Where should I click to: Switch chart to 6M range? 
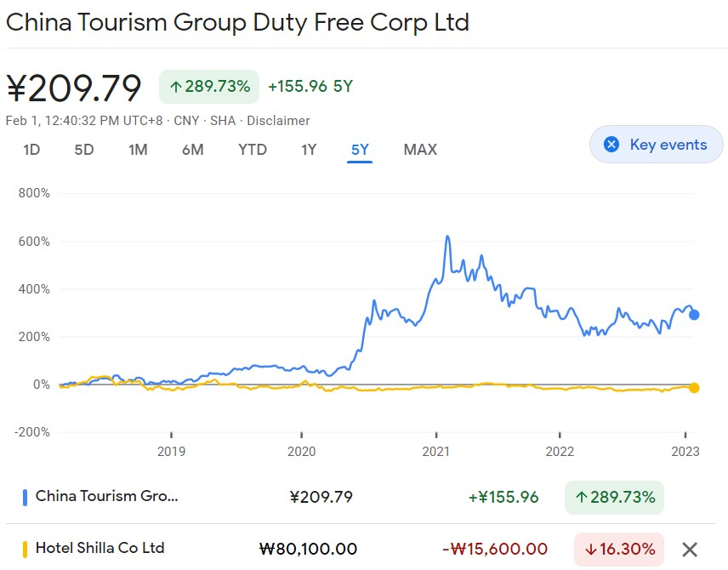[193, 150]
